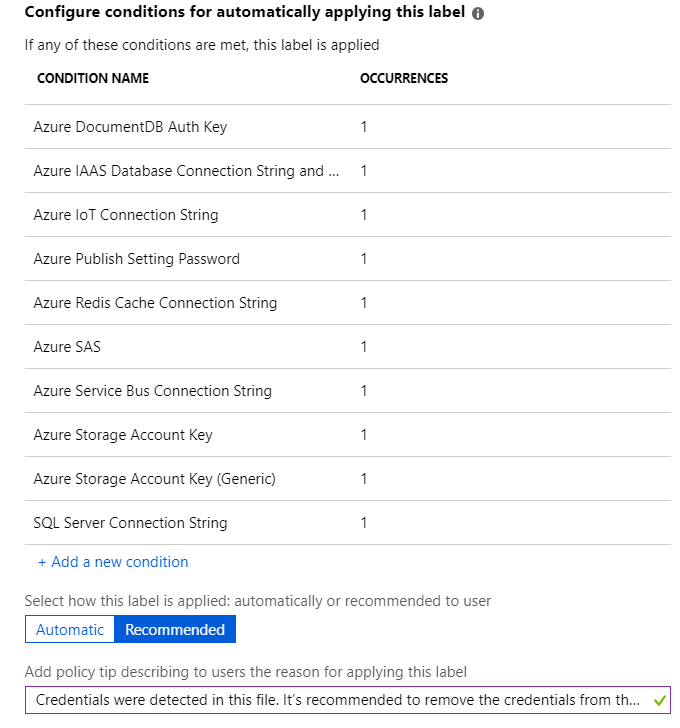Viewport: 680px width, 728px height.
Task: Open the Azure IoT Connection String condition
Action: click(x=126, y=215)
